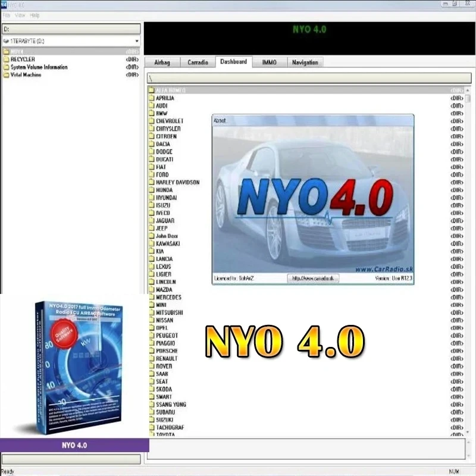Click the path field below the tabs
The width and height of the screenshot is (476, 476).
coord(309,77)
